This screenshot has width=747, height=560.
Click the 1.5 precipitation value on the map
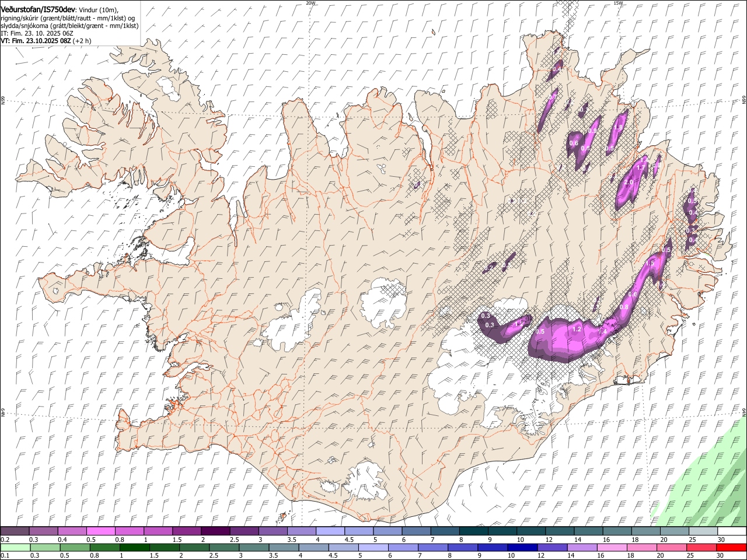[x=650, y=264]
